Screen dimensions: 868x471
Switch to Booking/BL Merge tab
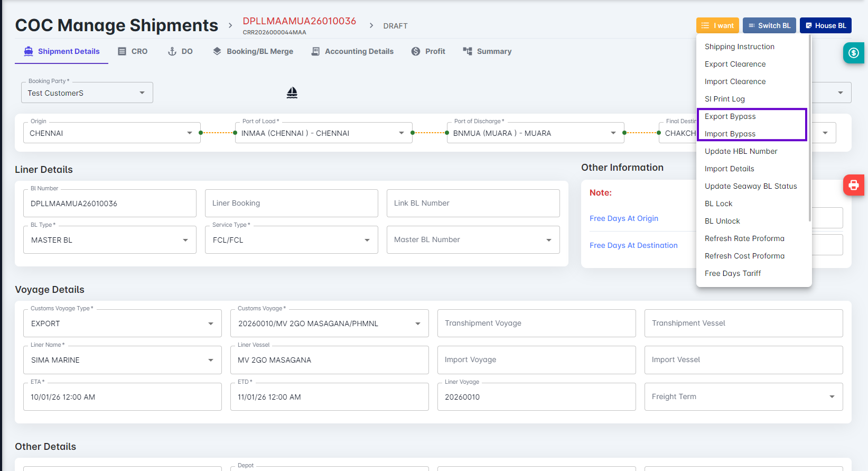coord(253,51)
